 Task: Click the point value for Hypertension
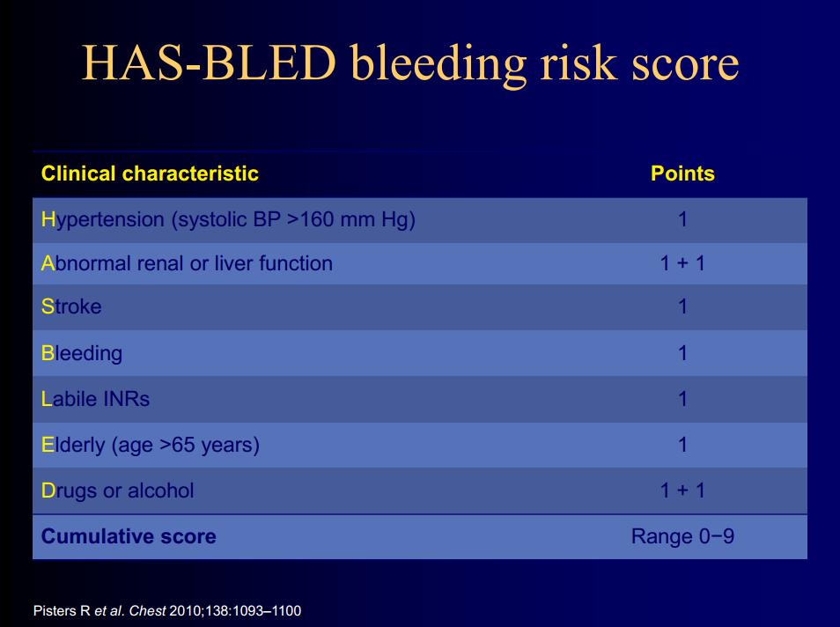pos(682,219)
